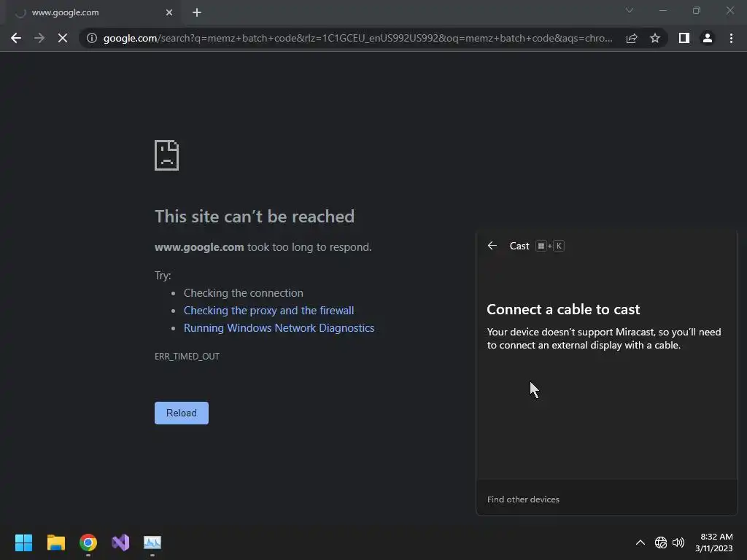Open the Chrome profile menu
The width and height of the screenshot is (747, 560).
coord(708,38)
